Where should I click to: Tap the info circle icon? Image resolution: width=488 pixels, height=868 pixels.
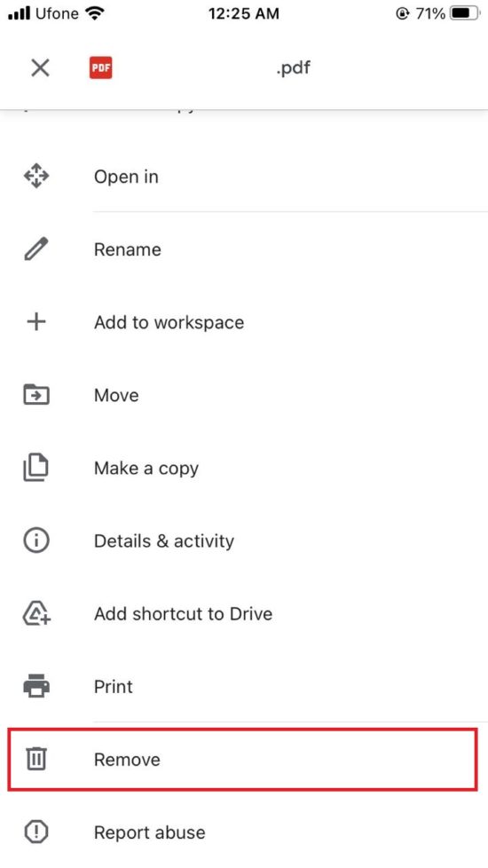(36, 541)
